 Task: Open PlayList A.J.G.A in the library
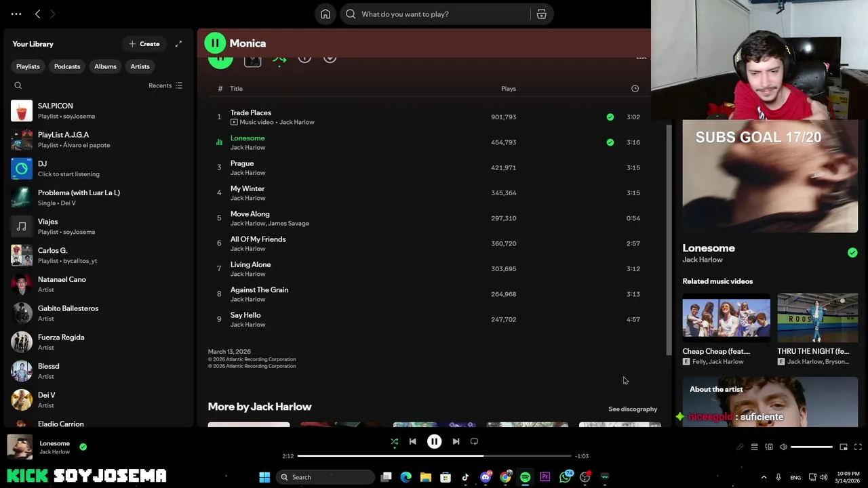98,140
